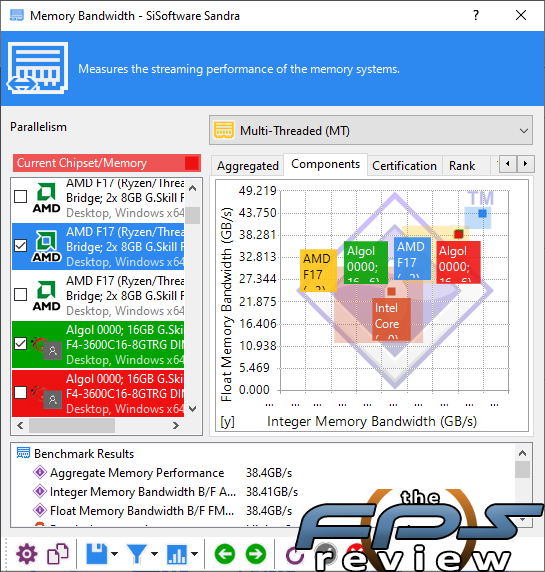
Task: Toggle checkbox of first AMD F17 entry
Action: [x=20, y=196]
